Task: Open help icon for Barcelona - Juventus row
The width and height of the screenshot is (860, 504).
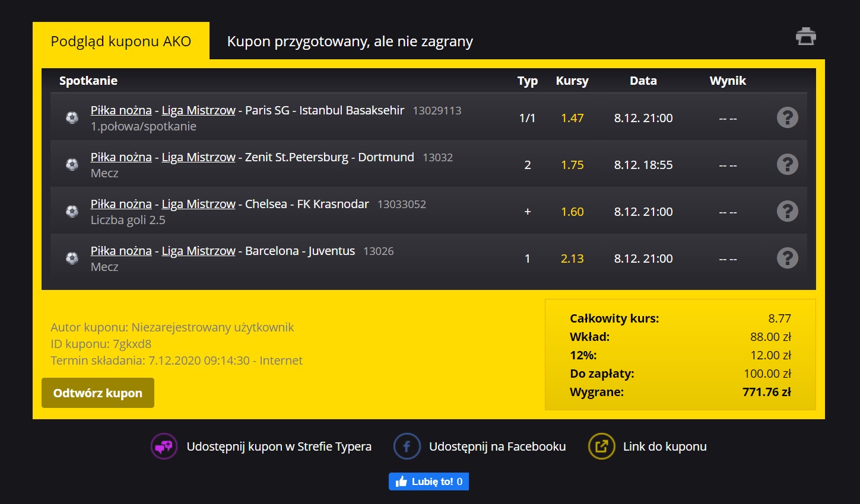Action: 788,258
